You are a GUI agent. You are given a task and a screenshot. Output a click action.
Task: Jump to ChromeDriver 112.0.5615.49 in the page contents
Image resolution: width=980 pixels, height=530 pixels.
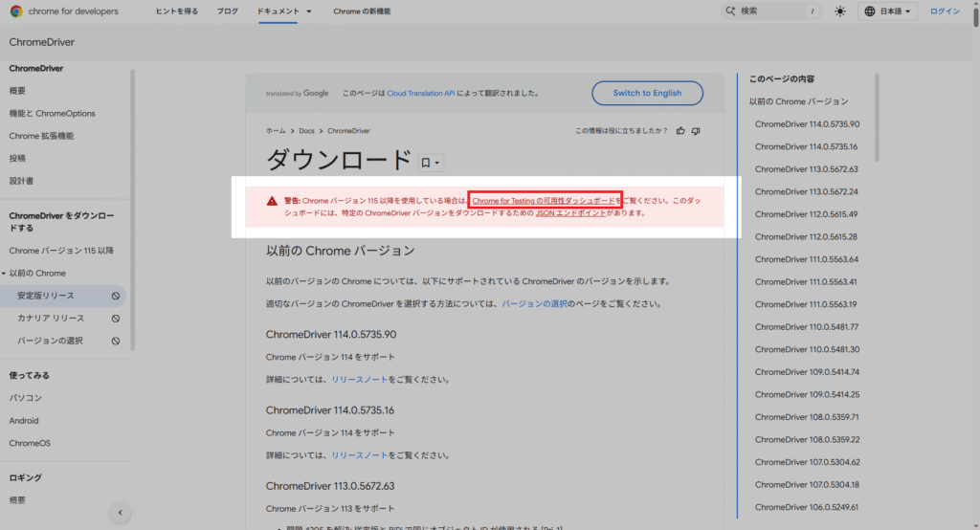click(806, 213)
